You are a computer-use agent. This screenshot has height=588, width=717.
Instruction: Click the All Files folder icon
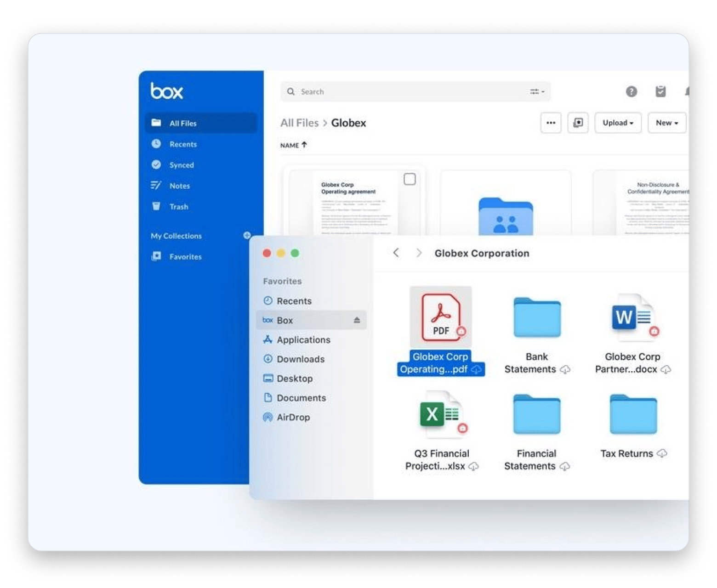156,123
